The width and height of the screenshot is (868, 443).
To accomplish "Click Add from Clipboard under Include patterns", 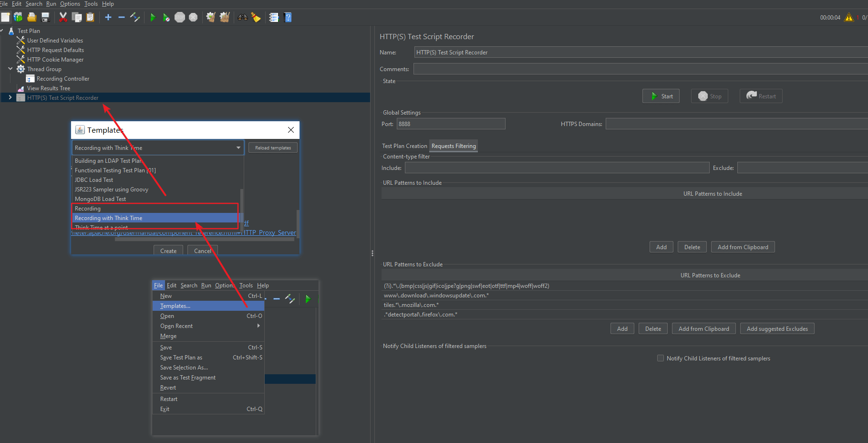I will 743,247.
